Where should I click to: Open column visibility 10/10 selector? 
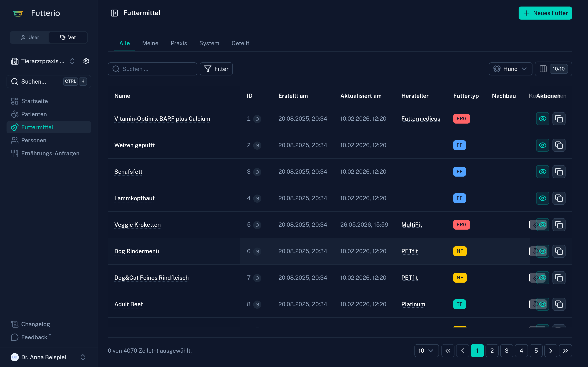point(553,69)
